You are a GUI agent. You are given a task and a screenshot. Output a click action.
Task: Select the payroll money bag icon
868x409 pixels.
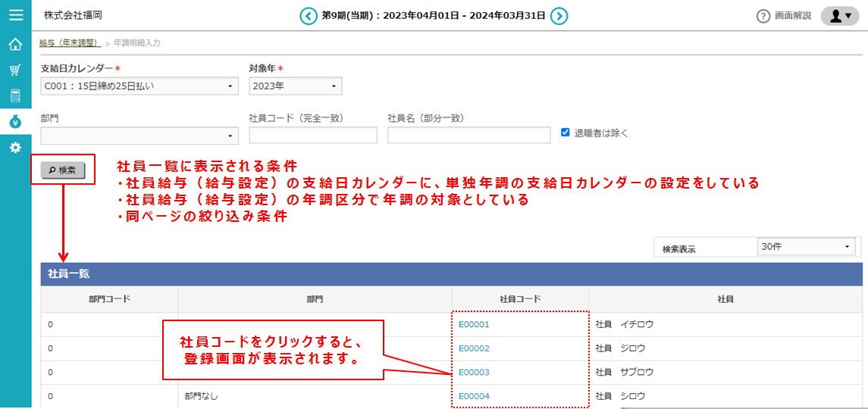[x=16, y=122]
